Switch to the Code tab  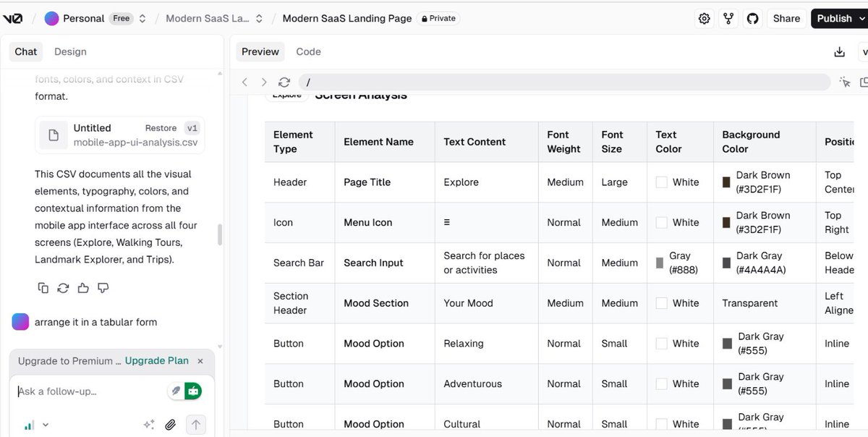pyautogui.click(x=308, y=51)
